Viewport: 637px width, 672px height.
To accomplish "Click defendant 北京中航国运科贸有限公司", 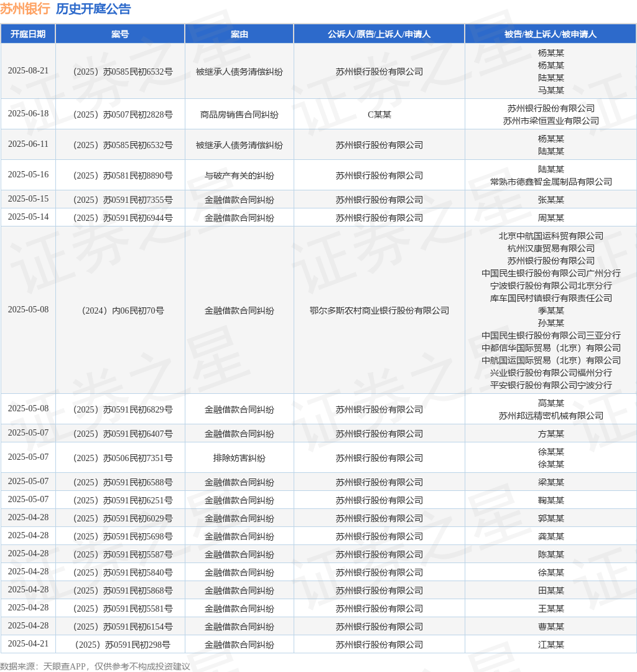I will pyautogui.click(x=551, y=236).
